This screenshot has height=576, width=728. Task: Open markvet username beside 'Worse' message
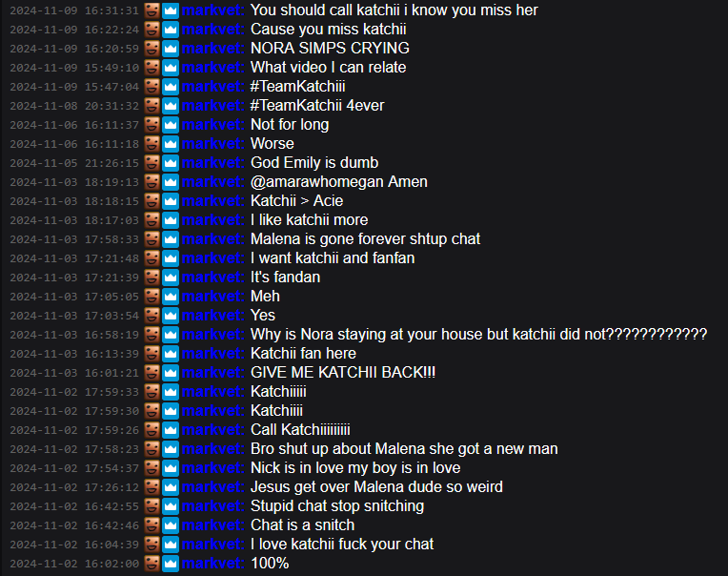coord(212,144)
